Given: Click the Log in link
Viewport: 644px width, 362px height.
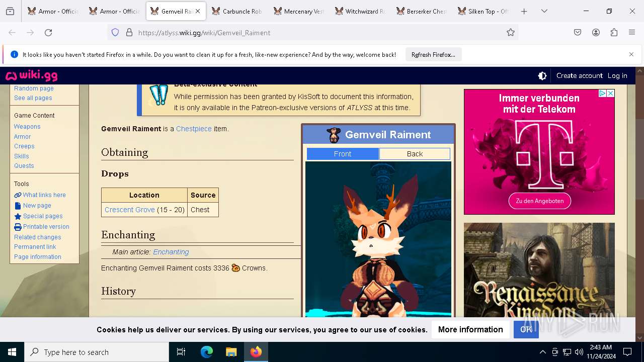Looking at the screenshot, I should point(617,76).
